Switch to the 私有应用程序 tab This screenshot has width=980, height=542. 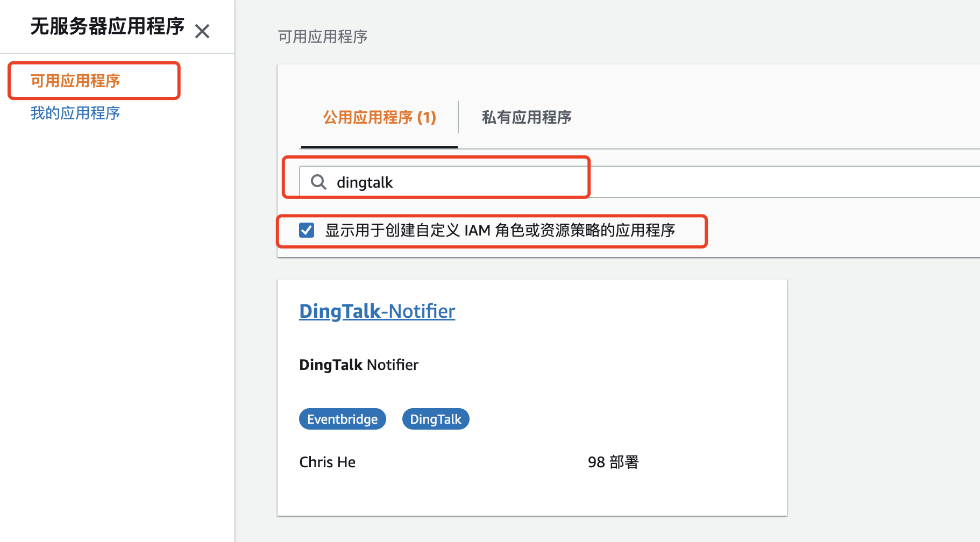[x=526, y=117]
